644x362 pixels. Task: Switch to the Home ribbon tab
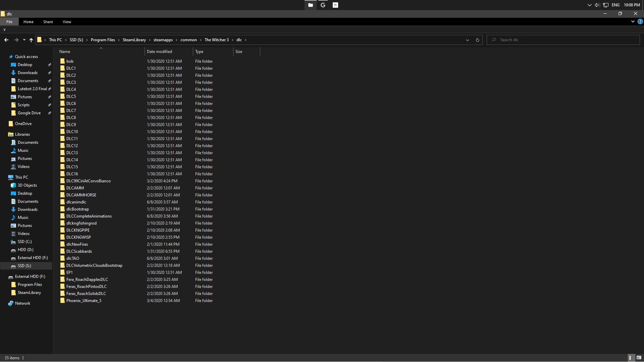(x=29, y=22)
